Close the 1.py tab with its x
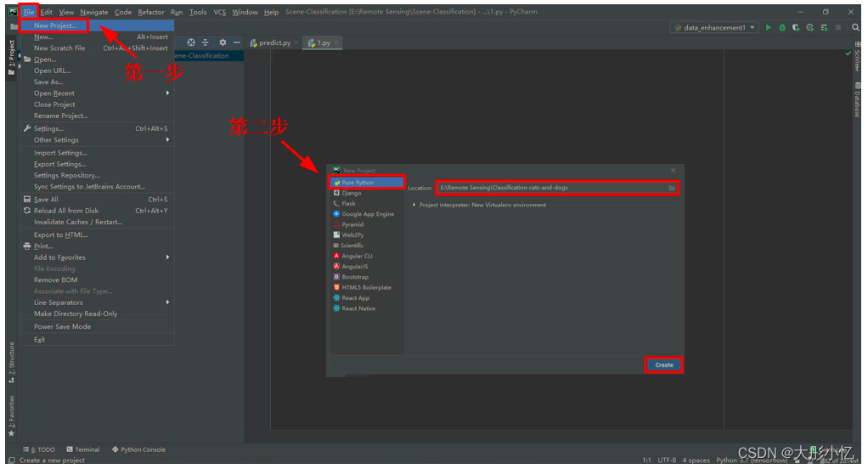The height and width of the screenshot is (469, 868). [336, 42]
